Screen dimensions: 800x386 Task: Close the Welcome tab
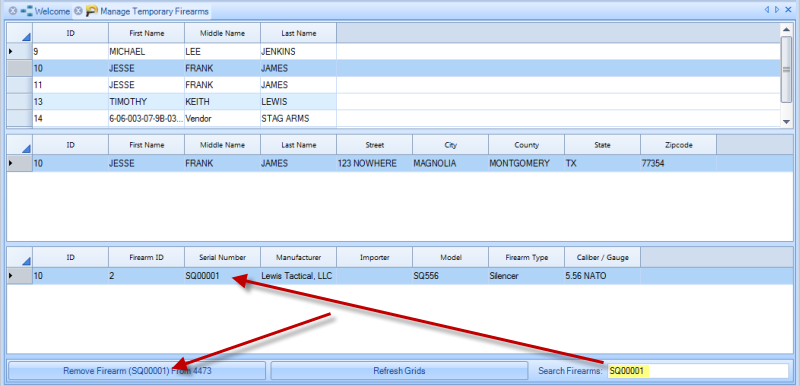click(x=13, y=11)
